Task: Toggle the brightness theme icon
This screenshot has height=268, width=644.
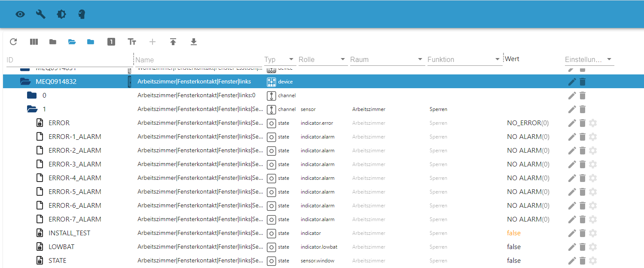Action: coord(61,14)
